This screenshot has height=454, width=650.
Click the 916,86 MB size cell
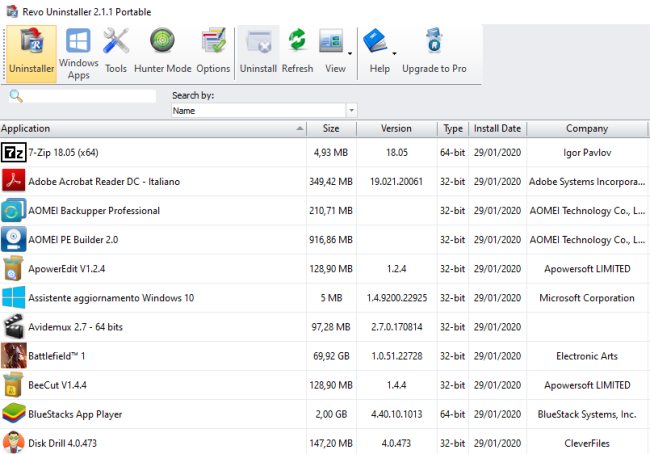pyautogui.click(x=331, y=240)
